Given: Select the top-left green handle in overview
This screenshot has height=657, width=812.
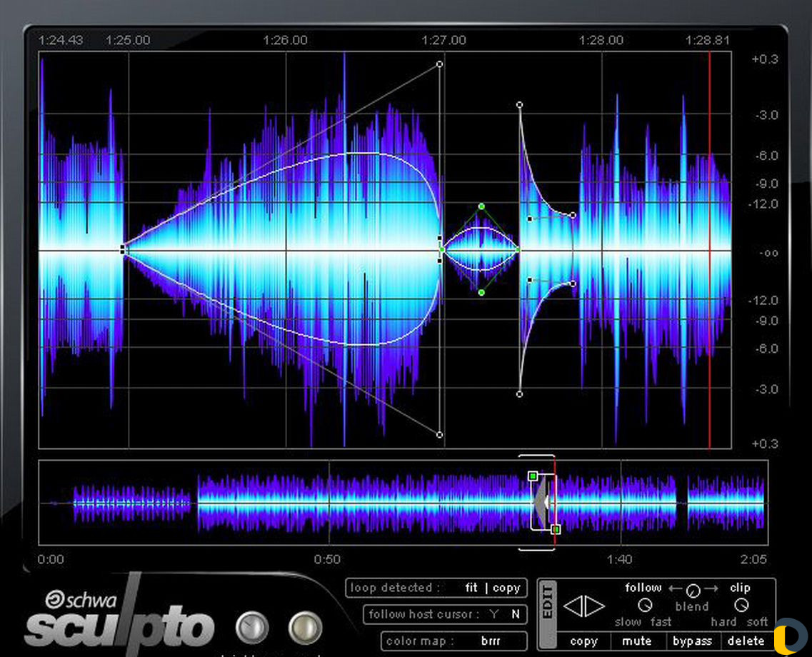Looking at the screenshot, I should (533, 476).
